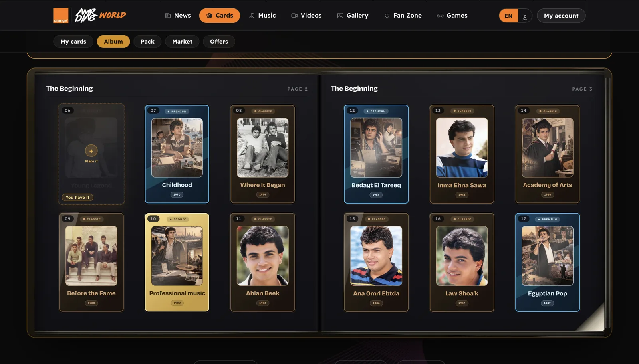
Task: Select the Album tab
Action: click(113, 42)
